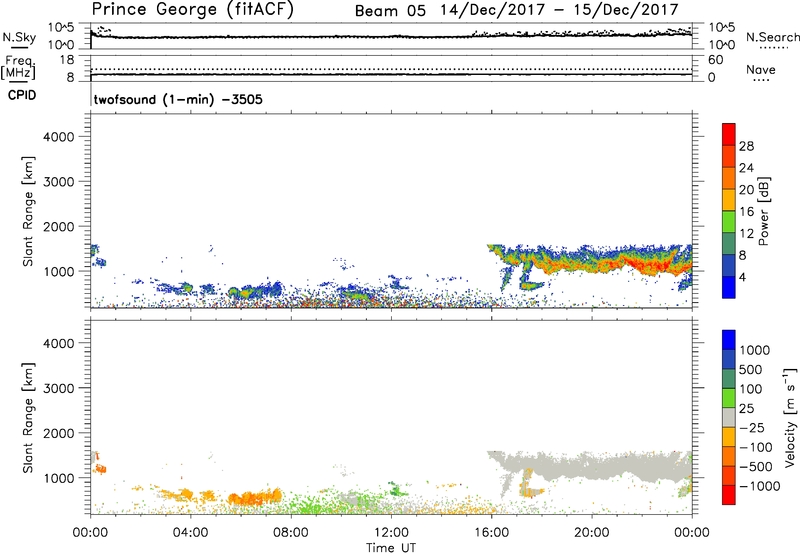800x554 pixels.
Task: Click the orange velocity patch near 06:00
Action: (x=254, y=497)
